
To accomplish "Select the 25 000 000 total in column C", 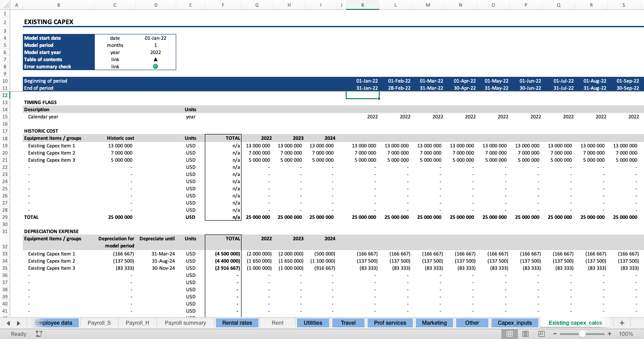I will tap(120, 217).
